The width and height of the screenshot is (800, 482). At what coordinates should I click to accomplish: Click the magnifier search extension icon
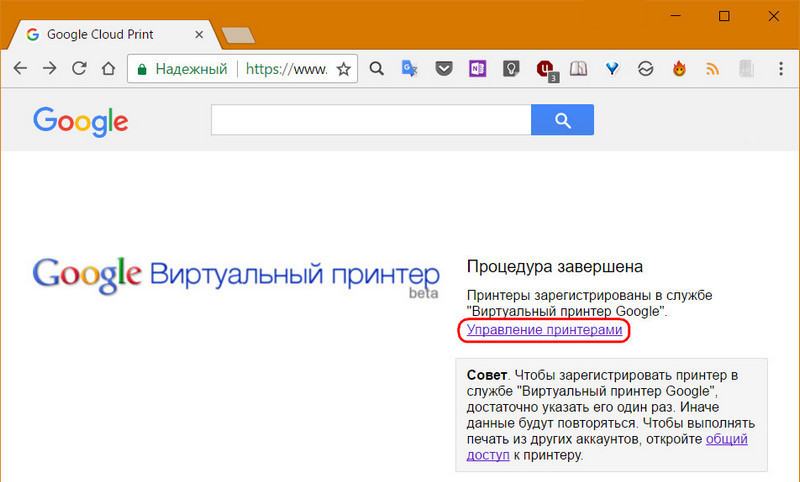377,68
